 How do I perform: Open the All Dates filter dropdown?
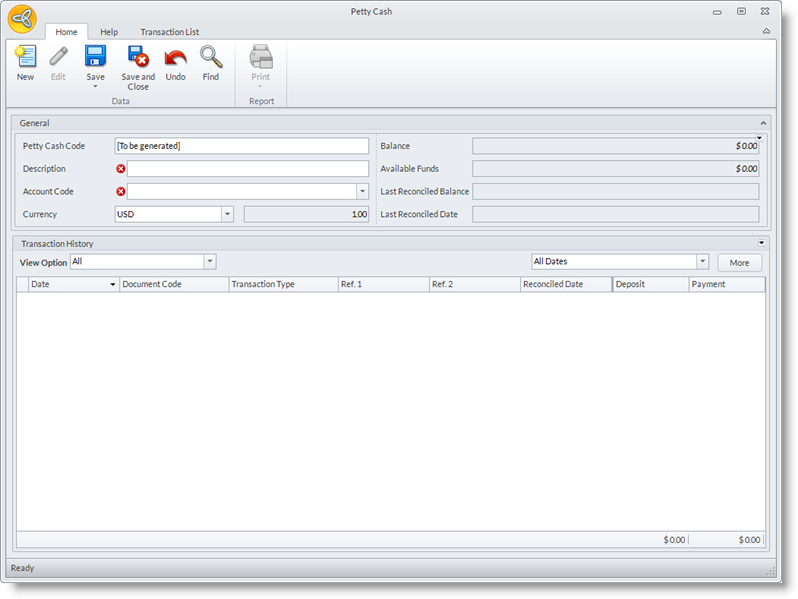[x=702, y=262]
